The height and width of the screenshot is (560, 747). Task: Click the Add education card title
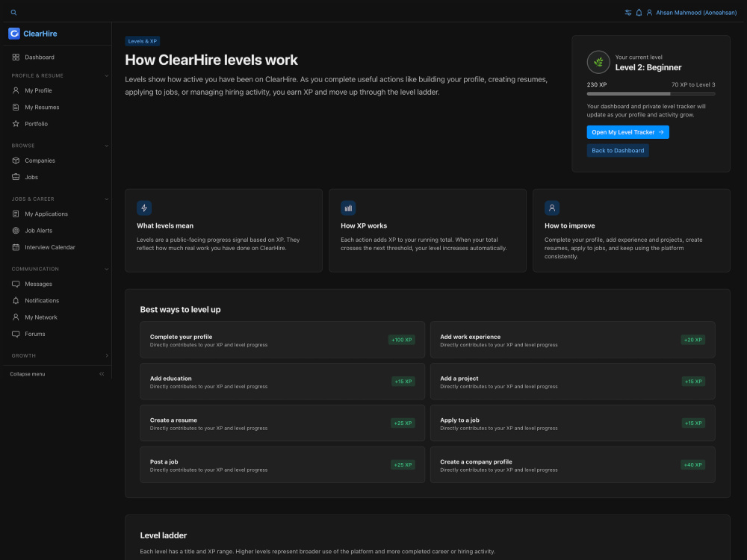pos(170,379)
